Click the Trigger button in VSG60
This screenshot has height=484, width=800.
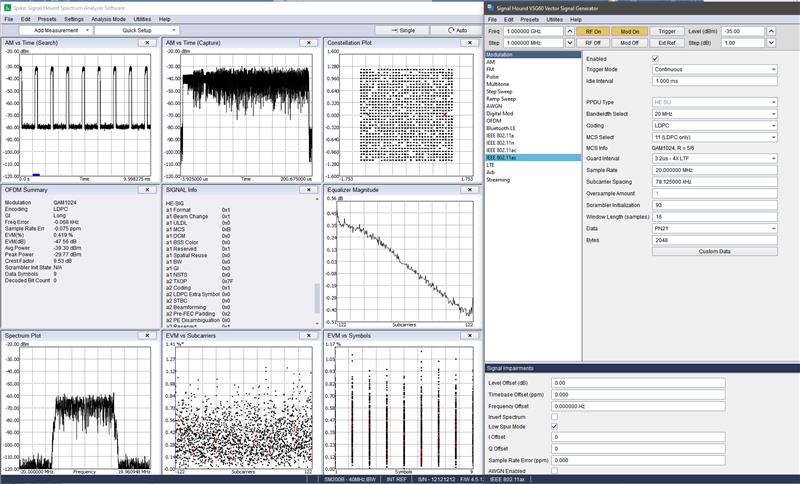click(x=667, y=31)
